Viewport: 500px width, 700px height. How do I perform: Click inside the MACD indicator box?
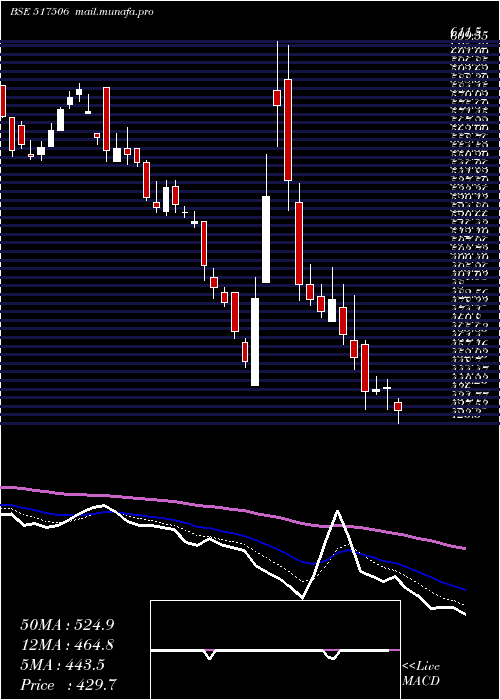coord(275,650)
